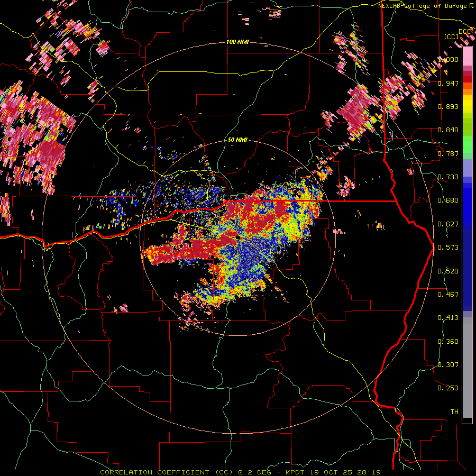Click the DCC label above the color scale
Screen dimensions: 476x476
[465, 32]
